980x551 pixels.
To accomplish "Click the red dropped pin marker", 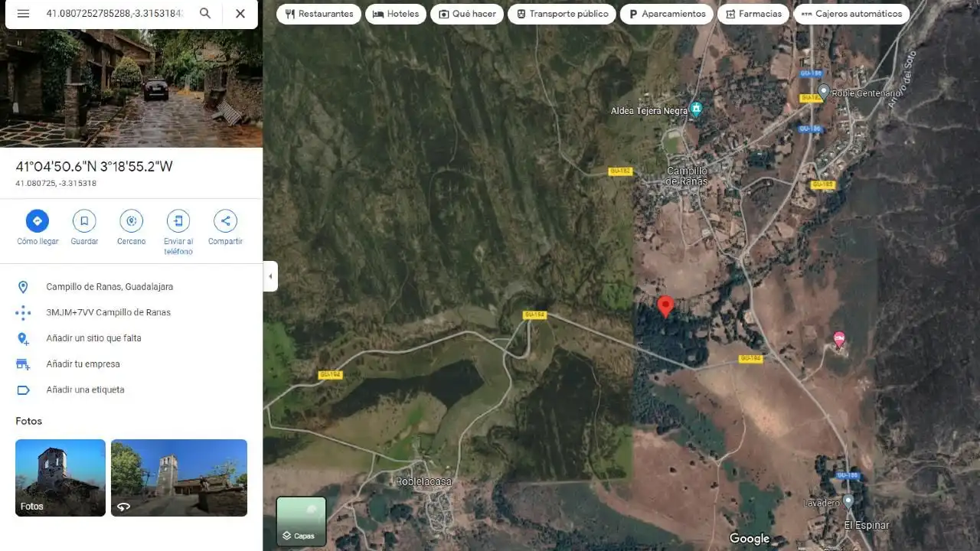I will pos(666,306).
